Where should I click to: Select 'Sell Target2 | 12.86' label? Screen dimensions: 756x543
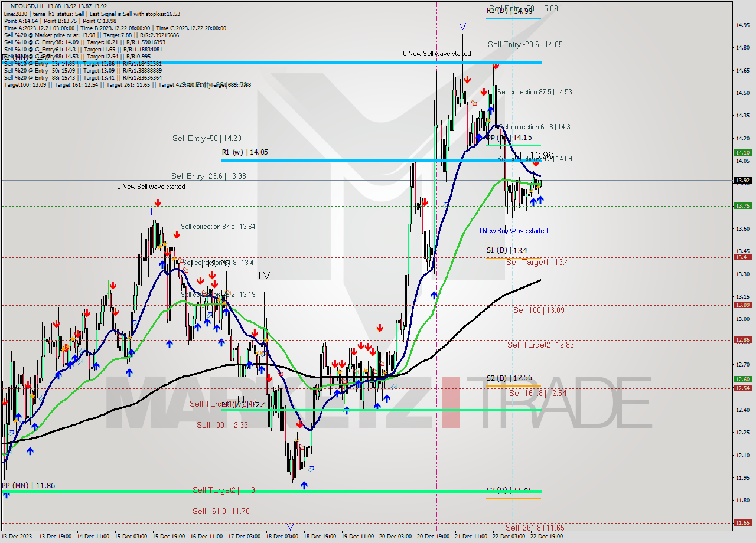click(540, 345)
